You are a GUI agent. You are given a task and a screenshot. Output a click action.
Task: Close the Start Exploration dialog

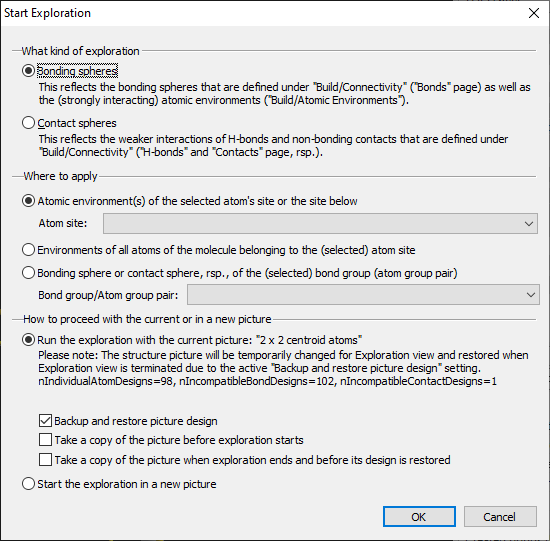534,13
